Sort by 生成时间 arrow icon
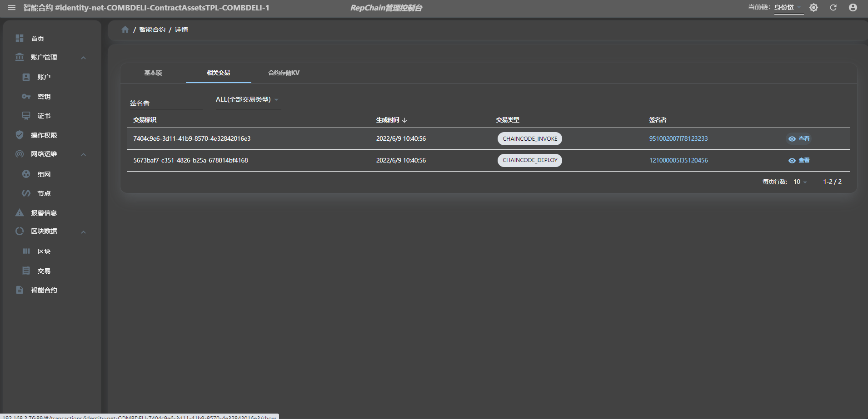This screenshot has height=419, width=868. pos(404,120)
